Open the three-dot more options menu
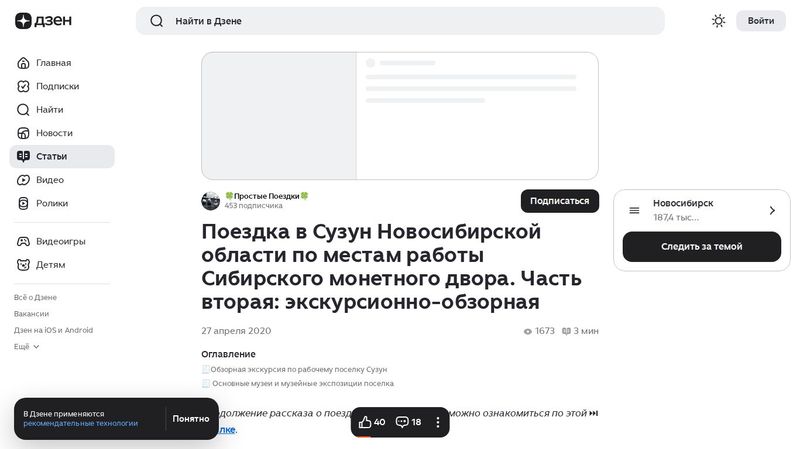 [x=437, y=422]
